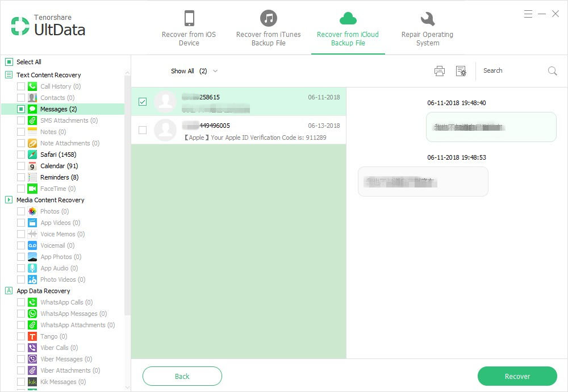This screenshot has width=568, height=392.
Task: Click the Viber Messages icon
Action: (32, 359)
